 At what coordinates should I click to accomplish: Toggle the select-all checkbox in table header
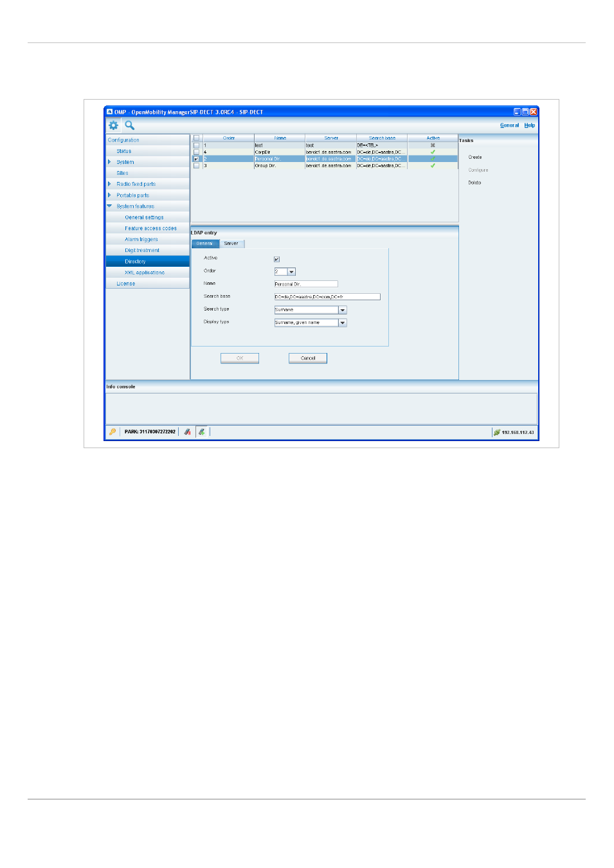click(x=197, y=138)
